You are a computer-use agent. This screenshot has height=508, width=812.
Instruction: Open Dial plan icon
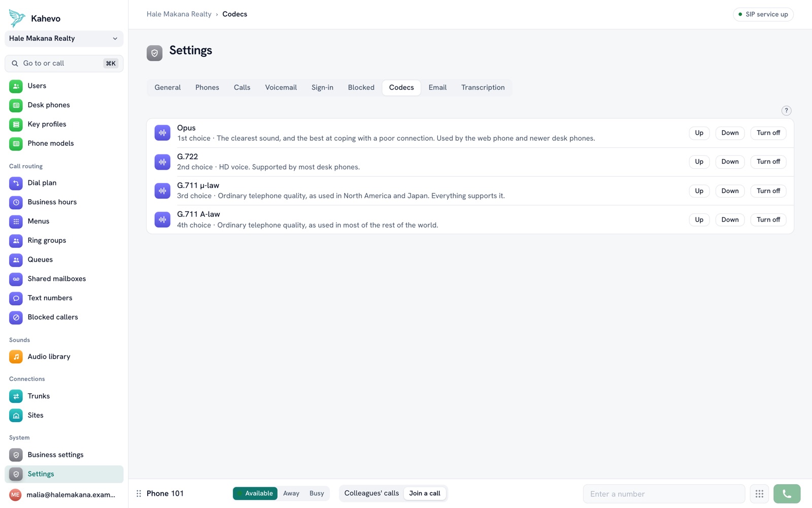click(x=16, y=183)
